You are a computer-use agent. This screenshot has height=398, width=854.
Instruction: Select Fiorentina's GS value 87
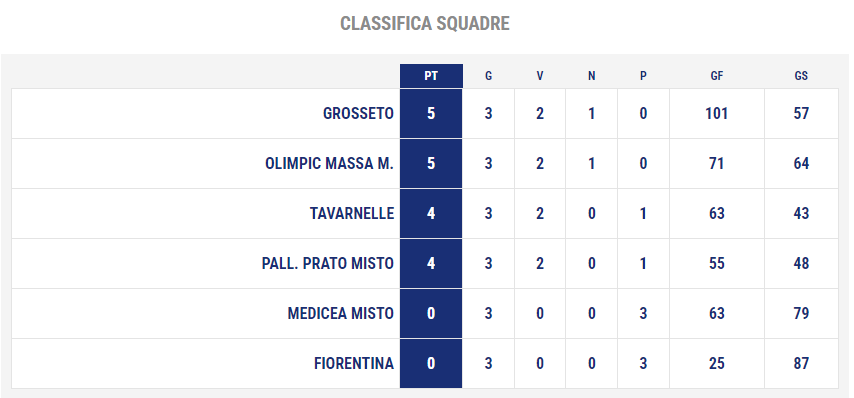point(801,364)
